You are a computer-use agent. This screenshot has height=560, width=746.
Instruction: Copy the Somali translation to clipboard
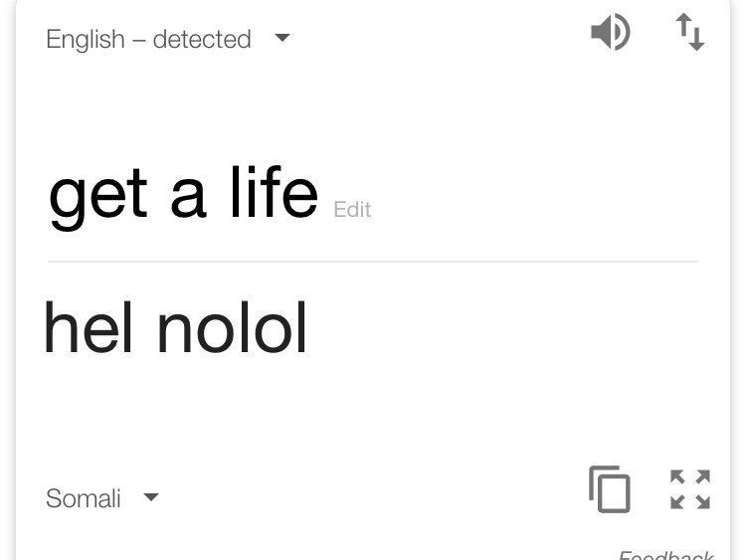point(610,488)
